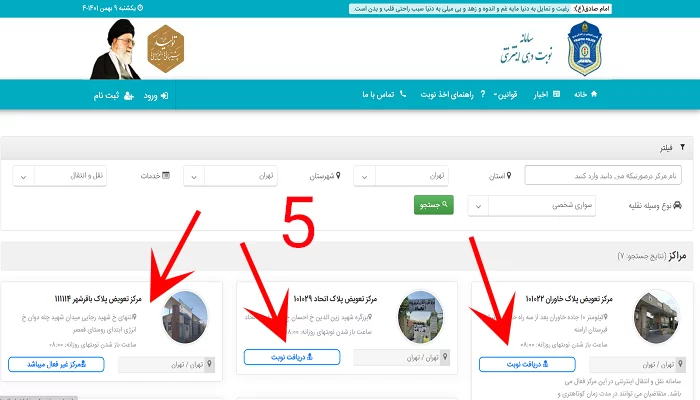Click the traffic police emblem logo

point(584,48)
